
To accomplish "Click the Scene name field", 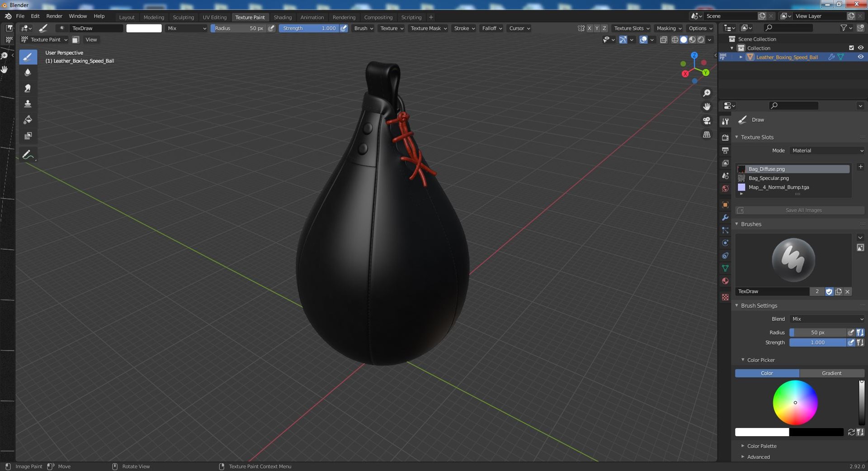I will [730, 16].
